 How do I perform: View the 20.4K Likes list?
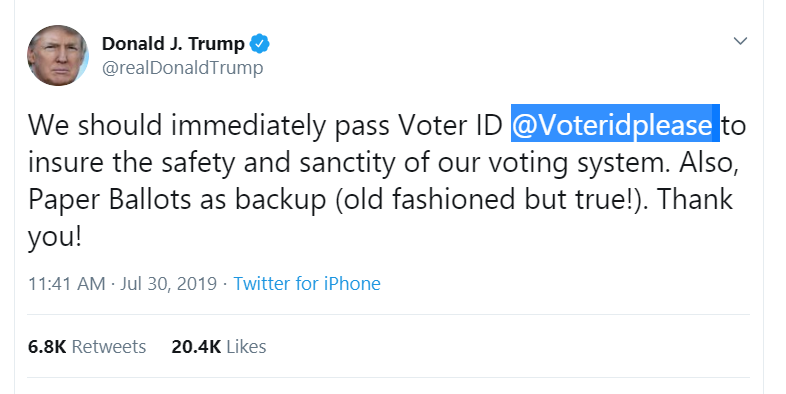pos(219,347)
